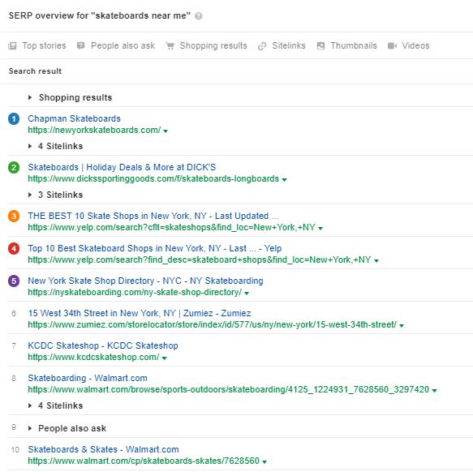Image resolution: width=473 pixels, height=476 pixels.
Task: Open THE BEST 10 Skate Shops title
Action: pyautogui.click(x=153, y=216)
